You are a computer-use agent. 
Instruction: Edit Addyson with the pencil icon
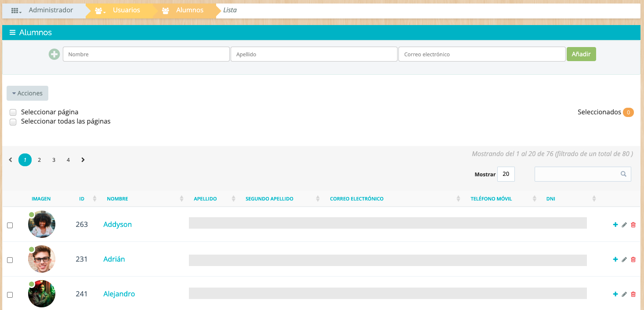click(x=624, y=225)
